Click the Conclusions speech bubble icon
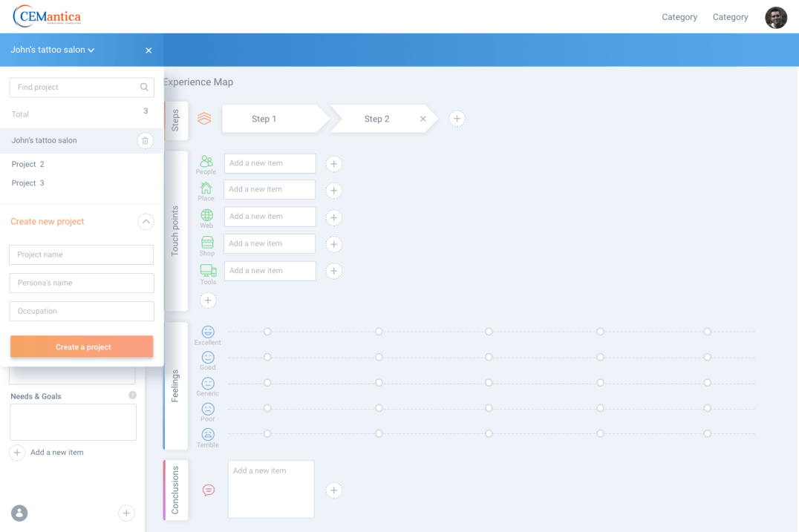 point(209,490)
